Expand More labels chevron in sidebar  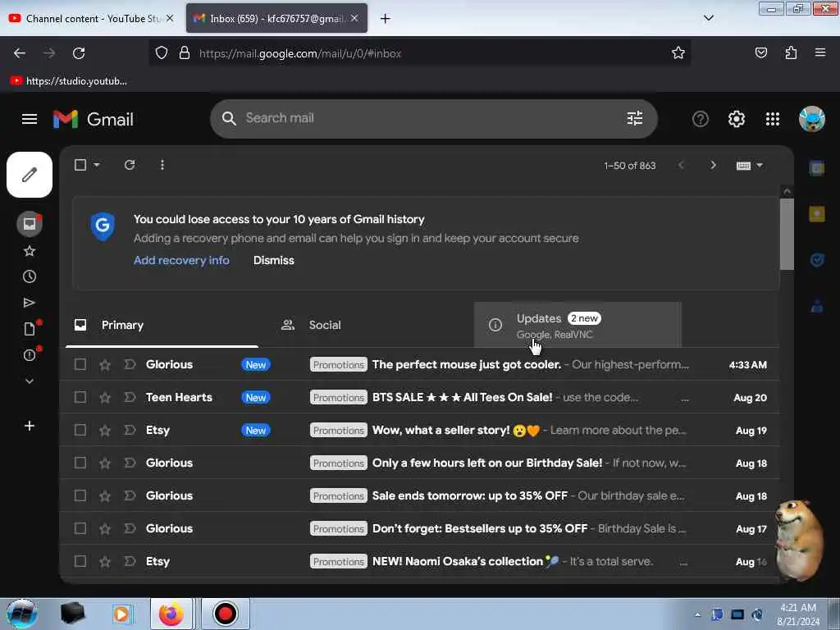click(x=30, y=381)
